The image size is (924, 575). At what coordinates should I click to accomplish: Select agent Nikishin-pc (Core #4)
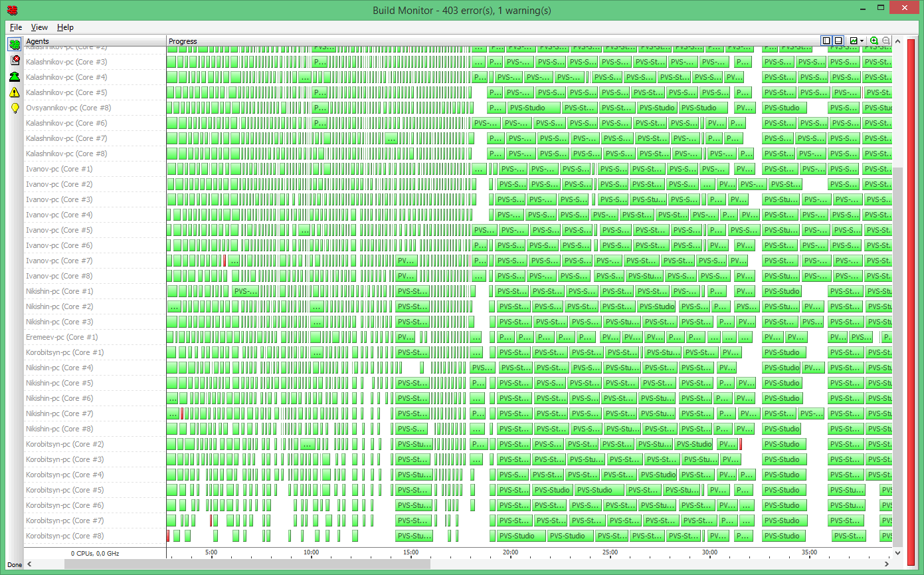click(60, 368)
